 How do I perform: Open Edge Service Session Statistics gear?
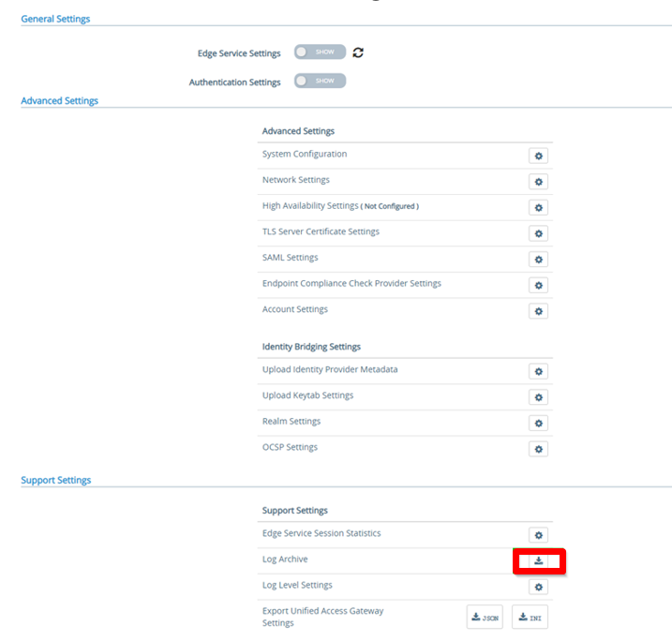pos(538,535)
